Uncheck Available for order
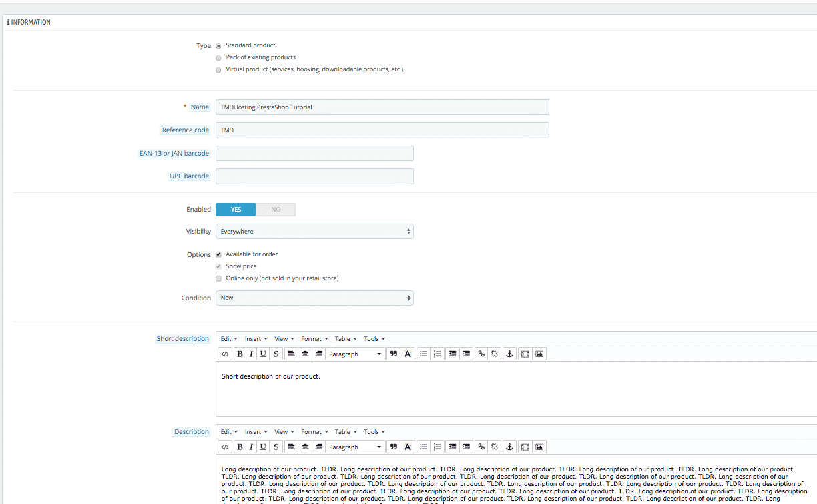 point(218,254)
